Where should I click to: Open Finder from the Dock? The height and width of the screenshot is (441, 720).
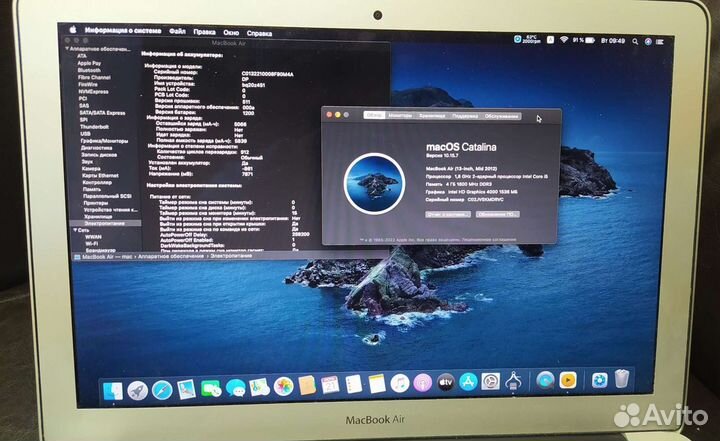pyautogui.click(x=112, y=391)
